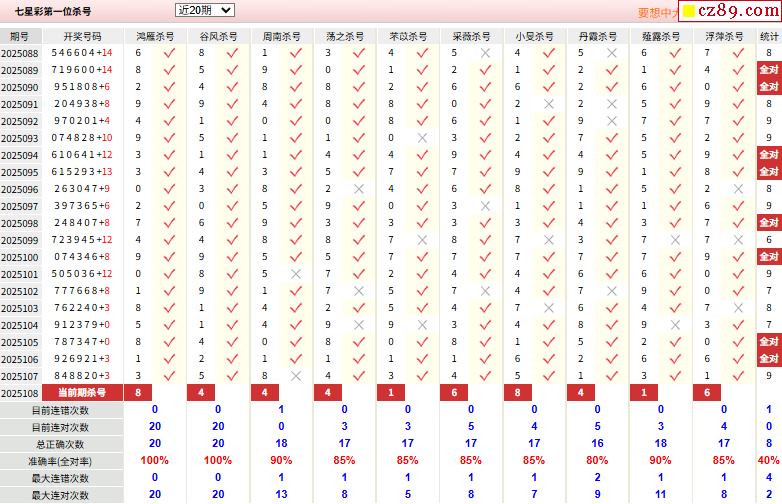Click the 最大连对次数 row label
Image resolution: width=782 pixels, height=504 pixels.
tap(60, 495)
